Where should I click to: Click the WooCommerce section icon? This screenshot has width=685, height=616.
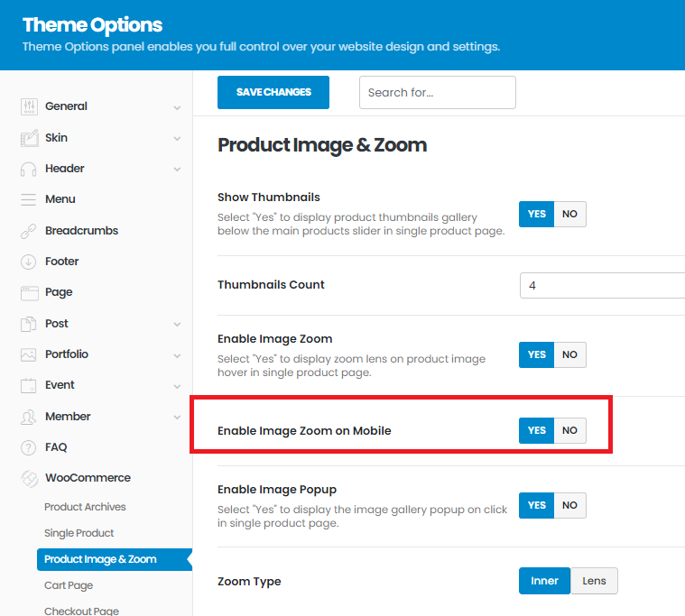click(29, 479)
